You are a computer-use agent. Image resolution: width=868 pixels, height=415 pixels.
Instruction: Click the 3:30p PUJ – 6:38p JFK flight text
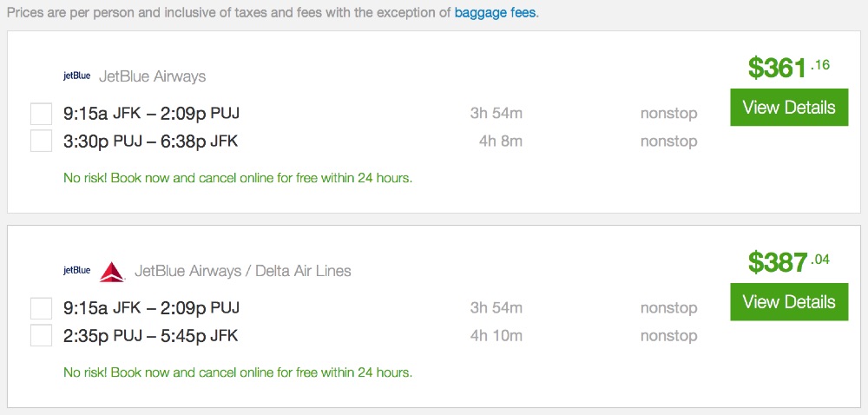point(150,141)
